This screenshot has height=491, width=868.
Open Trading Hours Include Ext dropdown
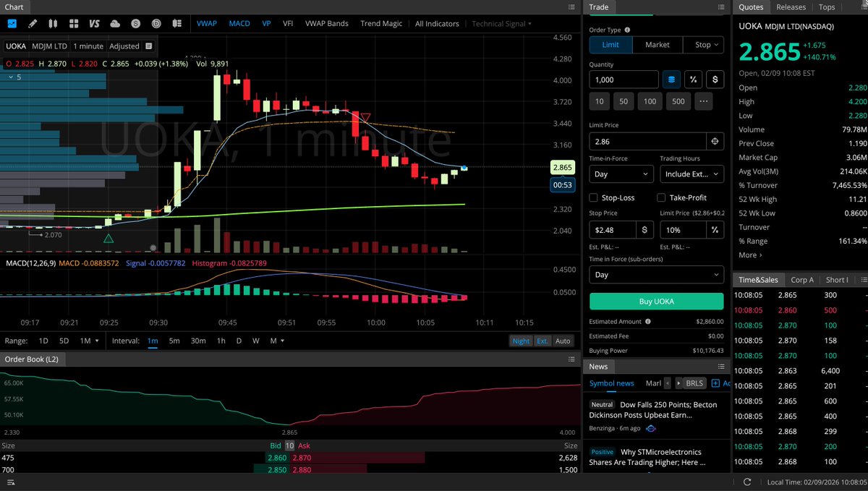[x=692, y=174]
